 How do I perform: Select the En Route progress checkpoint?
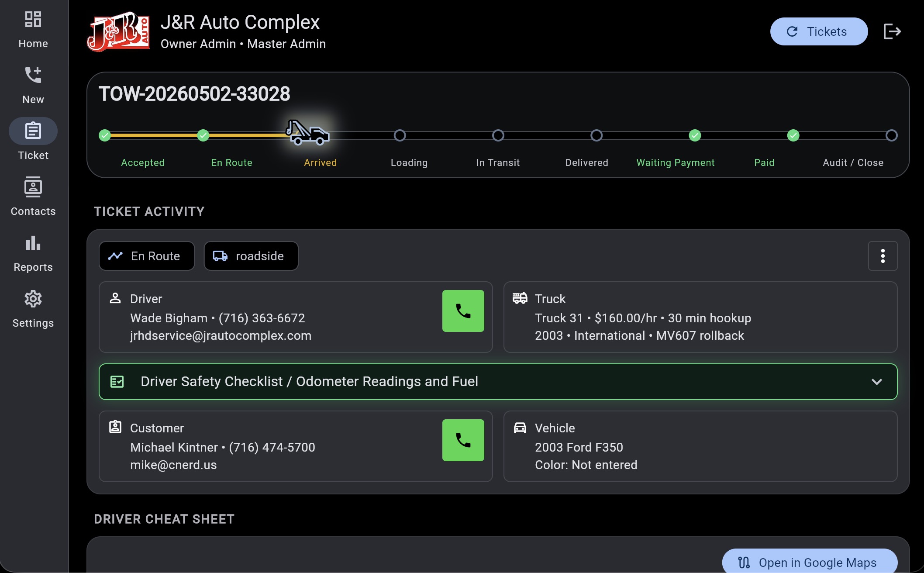pos(203,135)
